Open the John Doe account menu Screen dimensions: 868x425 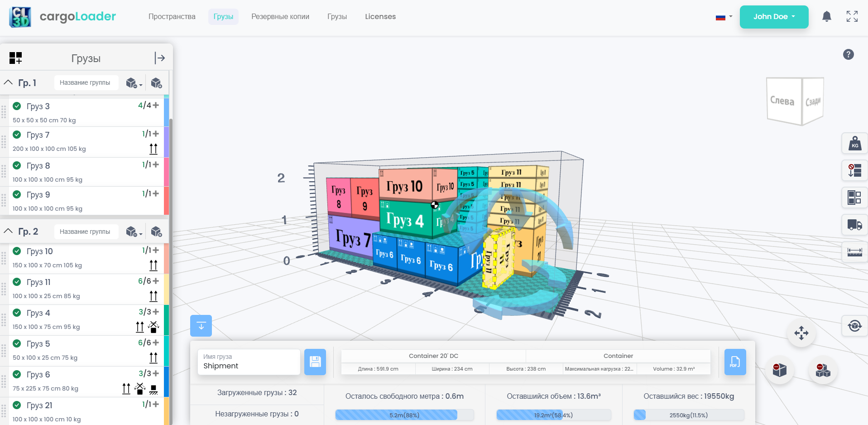774,16
